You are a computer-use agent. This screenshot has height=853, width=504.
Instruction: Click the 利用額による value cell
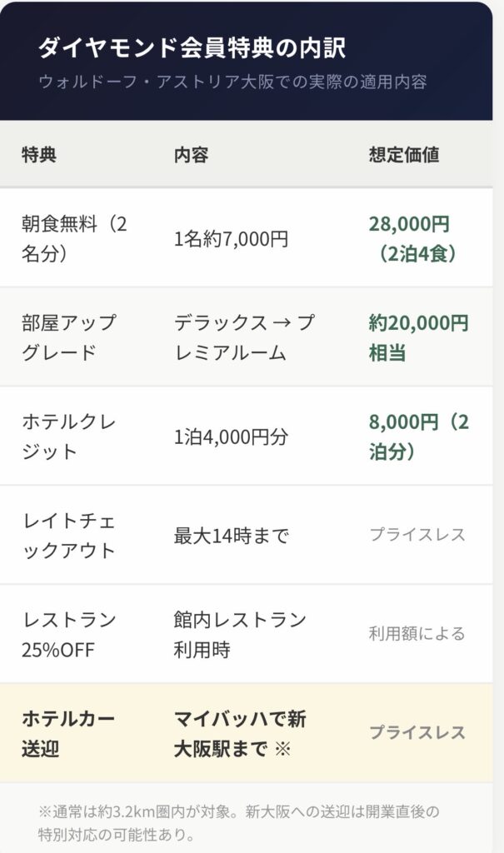pyautogui.click(x=417, y=634)
